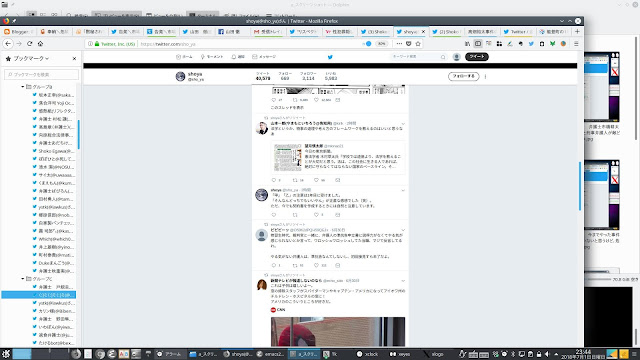Open the 'Duke' bookmark entry

pos(53,263)
